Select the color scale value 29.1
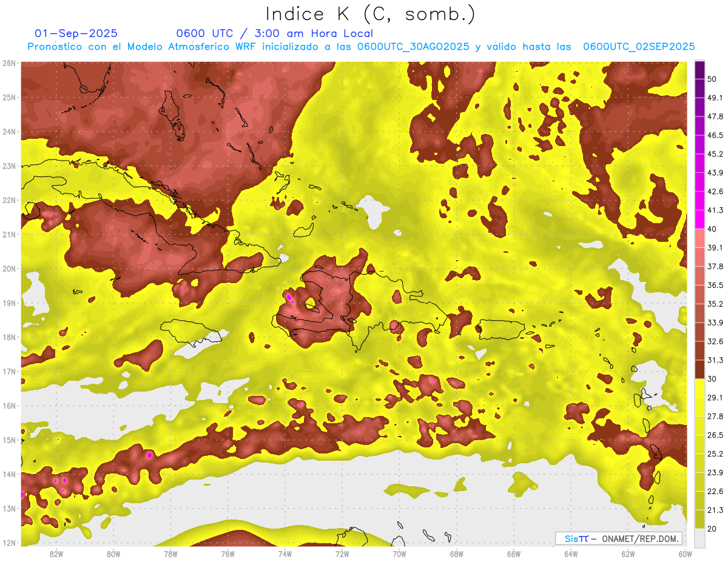Screen dimensions: 728x562 click(715, 398)
